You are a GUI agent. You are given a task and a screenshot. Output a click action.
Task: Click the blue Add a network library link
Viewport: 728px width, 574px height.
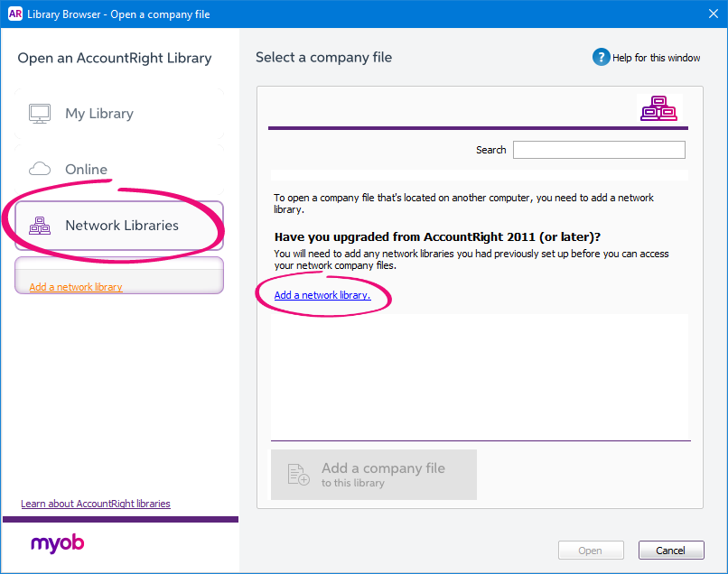click(x=322, y=295)
